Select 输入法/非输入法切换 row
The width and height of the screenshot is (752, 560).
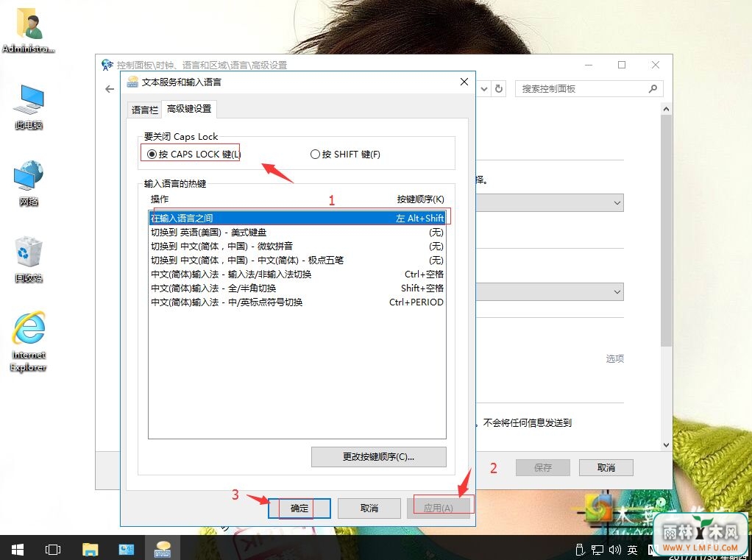pyautogui.click(x=297, y=274)
